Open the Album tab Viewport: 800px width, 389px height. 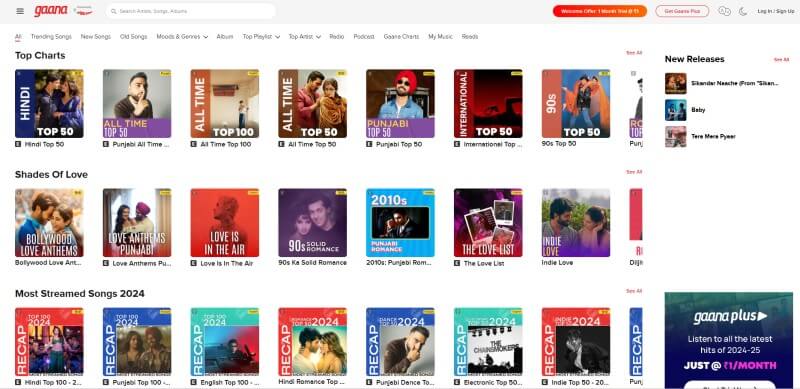pos(224,37)
